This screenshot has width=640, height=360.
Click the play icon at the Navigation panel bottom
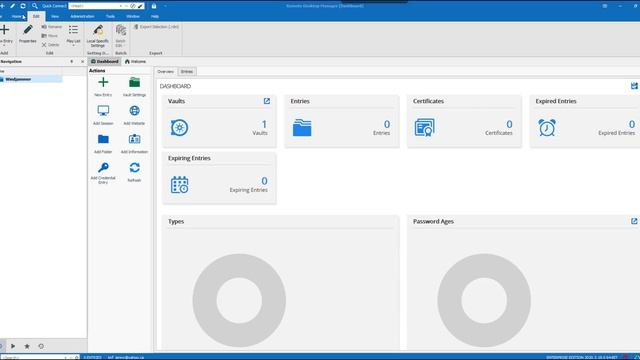[x=13, y=346]
